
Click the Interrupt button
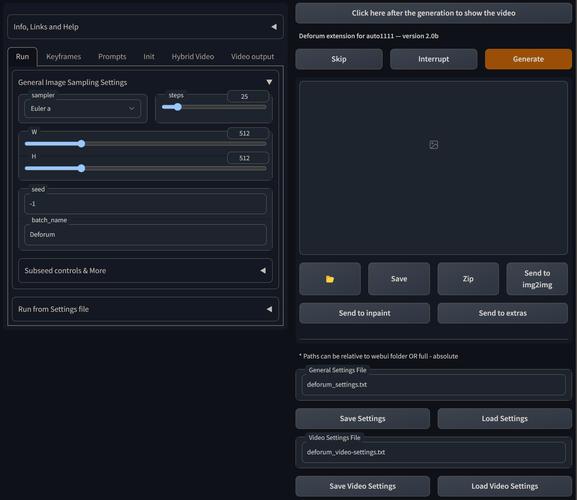(433, 59)
